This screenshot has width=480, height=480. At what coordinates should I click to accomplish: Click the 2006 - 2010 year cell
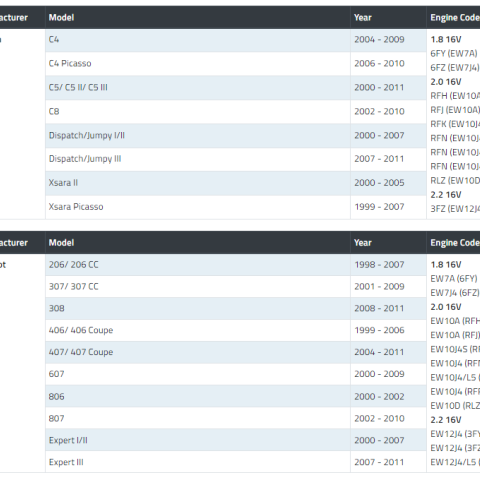tap(388, 64)
